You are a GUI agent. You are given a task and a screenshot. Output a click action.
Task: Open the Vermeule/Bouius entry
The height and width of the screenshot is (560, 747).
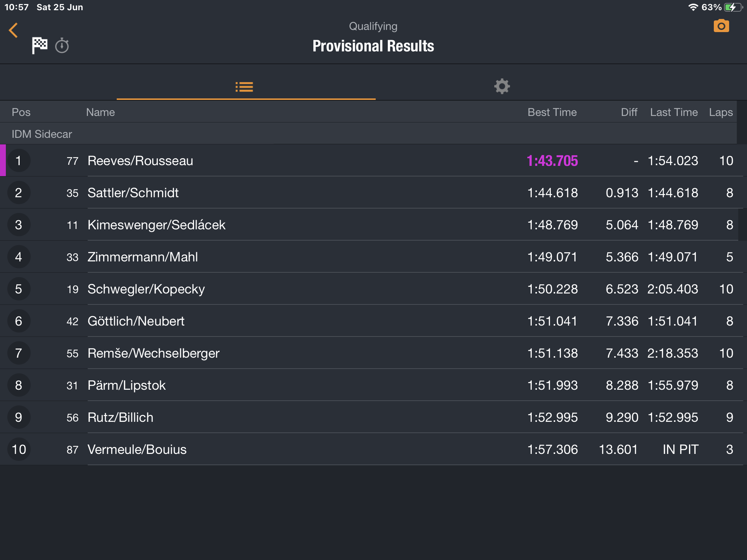373,450
